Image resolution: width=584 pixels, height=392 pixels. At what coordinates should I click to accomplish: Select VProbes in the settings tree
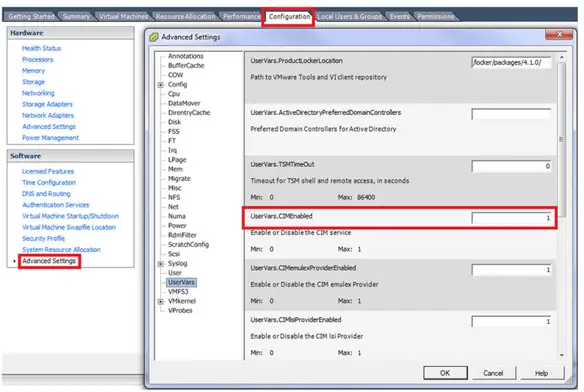(x=180, y=310)
